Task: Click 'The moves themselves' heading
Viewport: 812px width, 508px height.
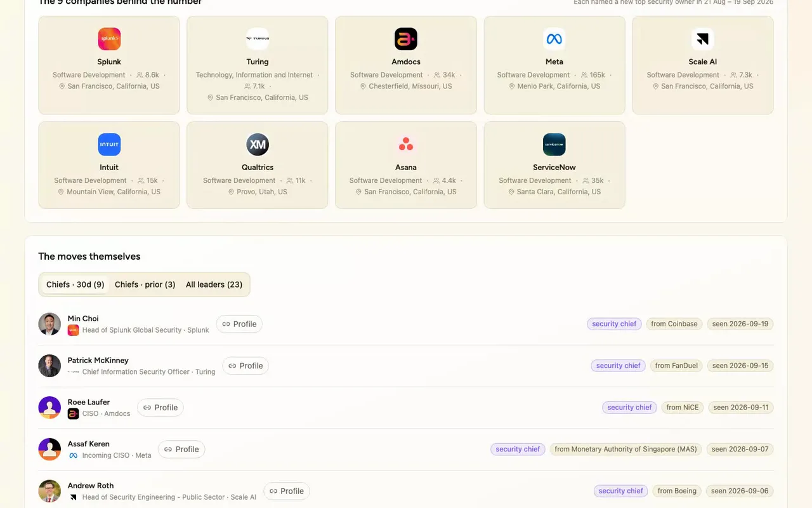Action: (x=89, y=257)
